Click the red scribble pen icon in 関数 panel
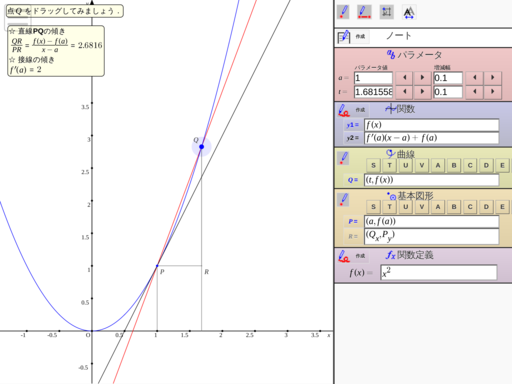The width and height of the screenshot is (512, 384). pos(344,110)
